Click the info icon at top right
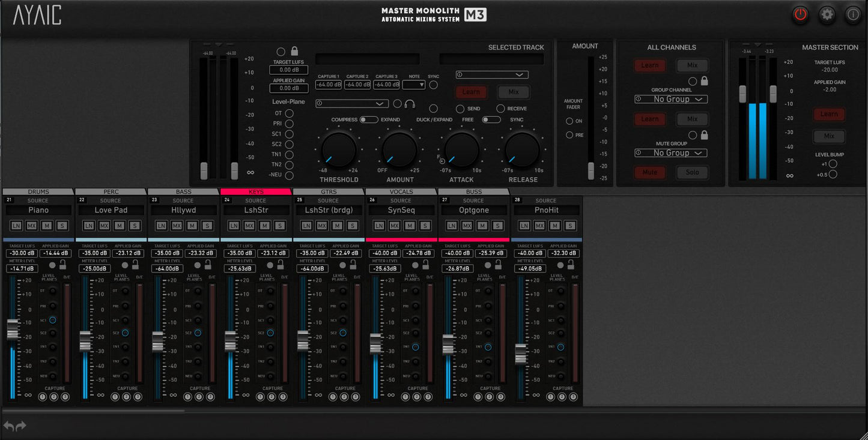Screen dimensions: 868x440 coord(852,14)
